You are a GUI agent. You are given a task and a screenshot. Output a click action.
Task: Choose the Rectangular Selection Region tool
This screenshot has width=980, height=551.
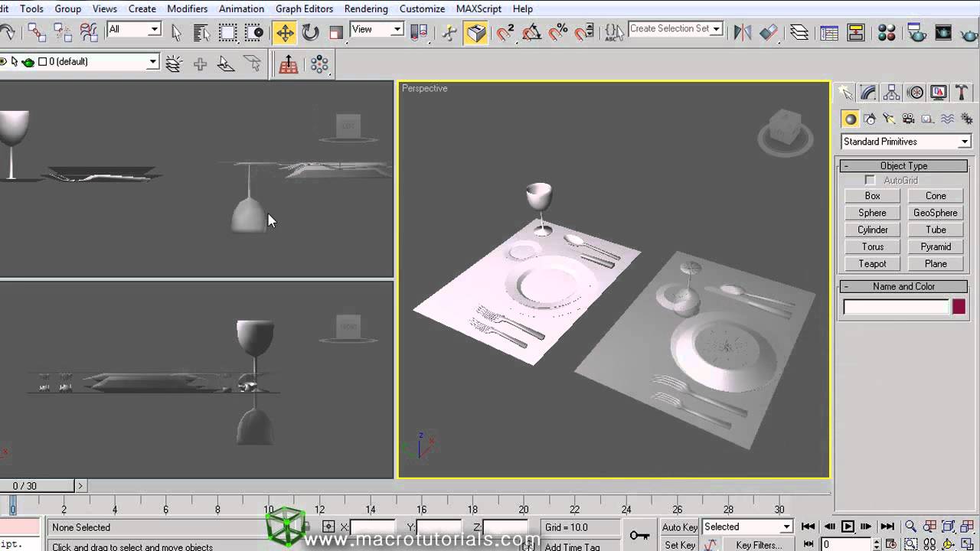[227, 32]
